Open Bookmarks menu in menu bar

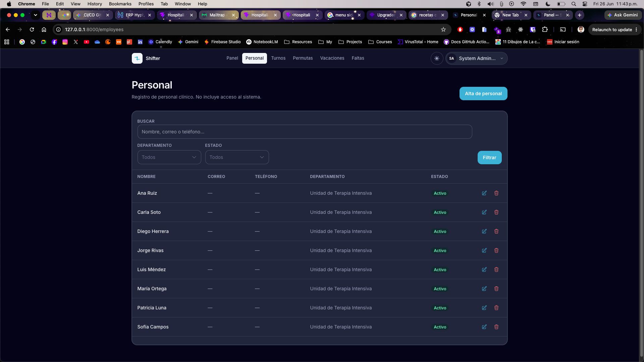coord(120,4)
